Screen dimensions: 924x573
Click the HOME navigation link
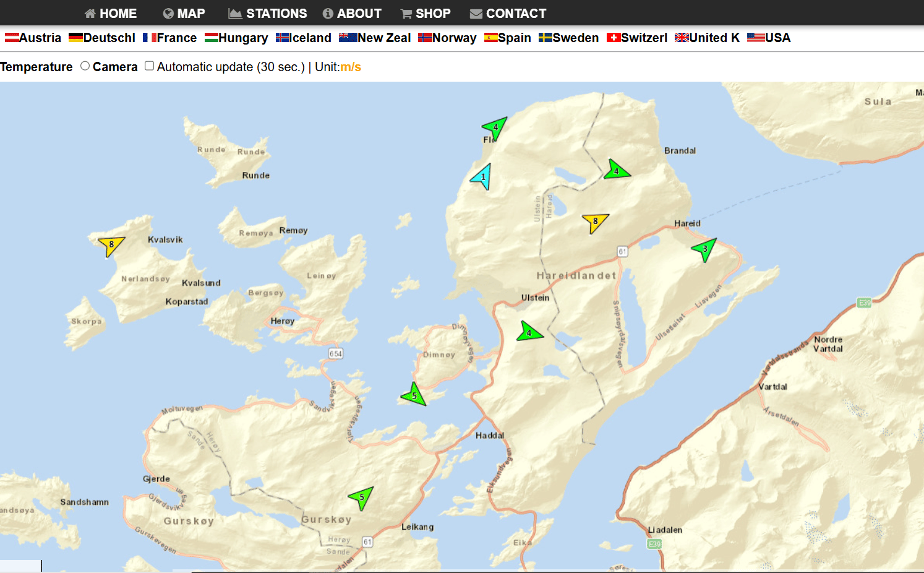pos(111,13)
